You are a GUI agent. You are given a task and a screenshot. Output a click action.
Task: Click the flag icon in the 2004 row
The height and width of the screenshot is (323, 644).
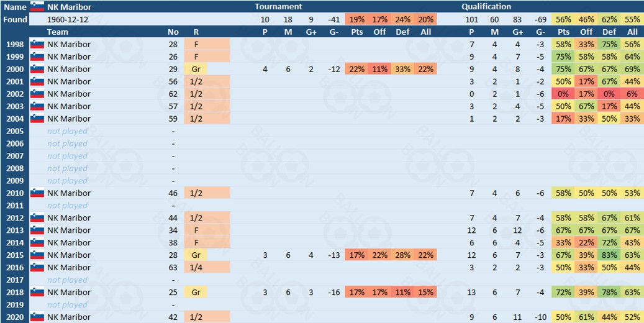click(37, 119)
